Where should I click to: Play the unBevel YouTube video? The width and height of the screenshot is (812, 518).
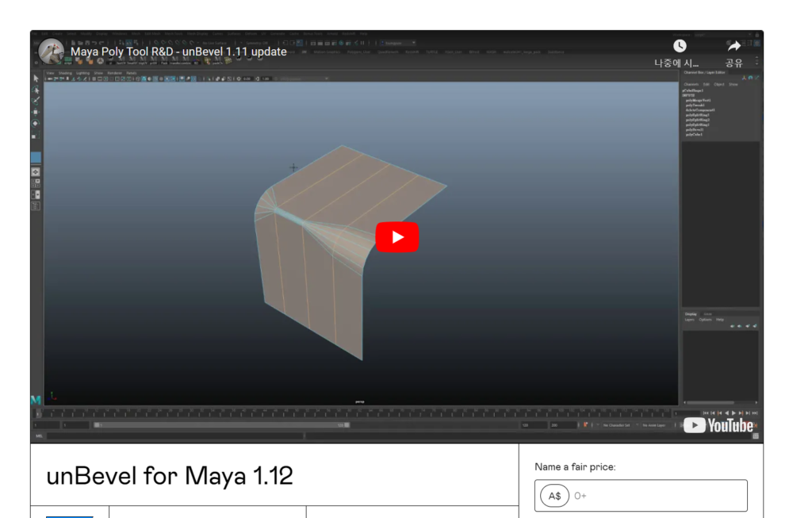click(396, 237)
